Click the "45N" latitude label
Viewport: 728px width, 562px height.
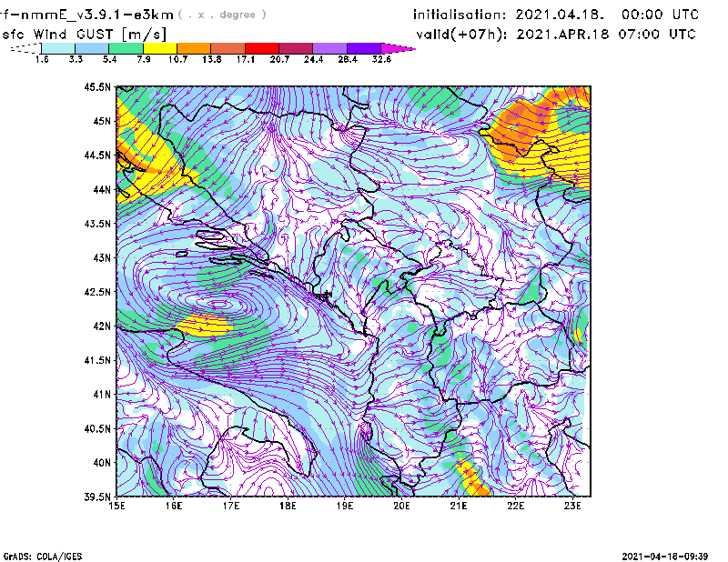(x=102, y=121)
